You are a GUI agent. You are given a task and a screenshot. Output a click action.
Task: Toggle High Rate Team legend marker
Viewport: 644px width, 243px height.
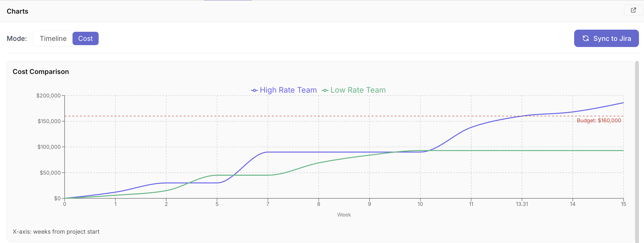[254, 91]
